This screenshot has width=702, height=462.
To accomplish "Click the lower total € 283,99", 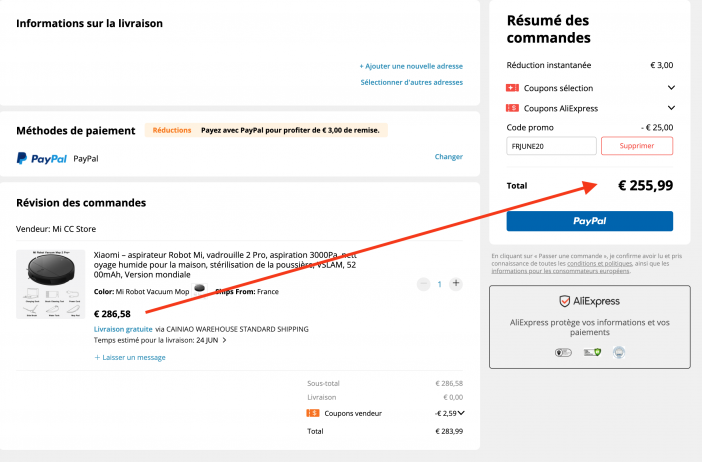I will point(449,431).
